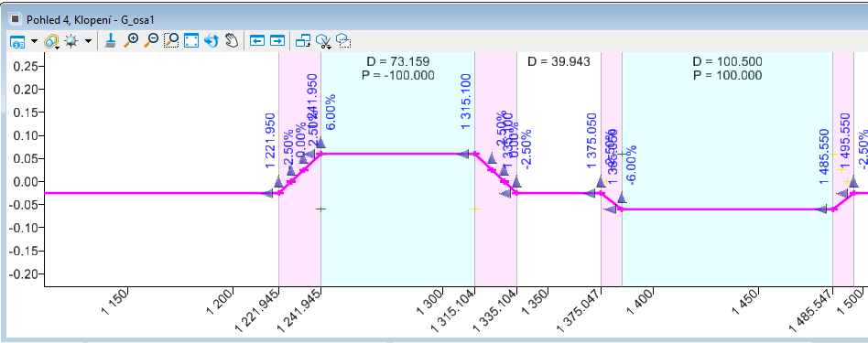Open the Display Styles icon menu

[x=51, y=41]
